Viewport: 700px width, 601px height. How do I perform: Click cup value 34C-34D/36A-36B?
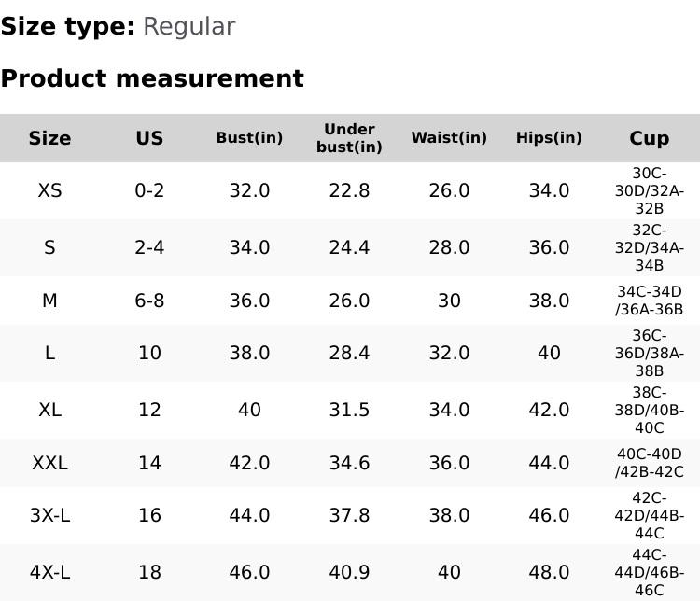tap(649, 300)
